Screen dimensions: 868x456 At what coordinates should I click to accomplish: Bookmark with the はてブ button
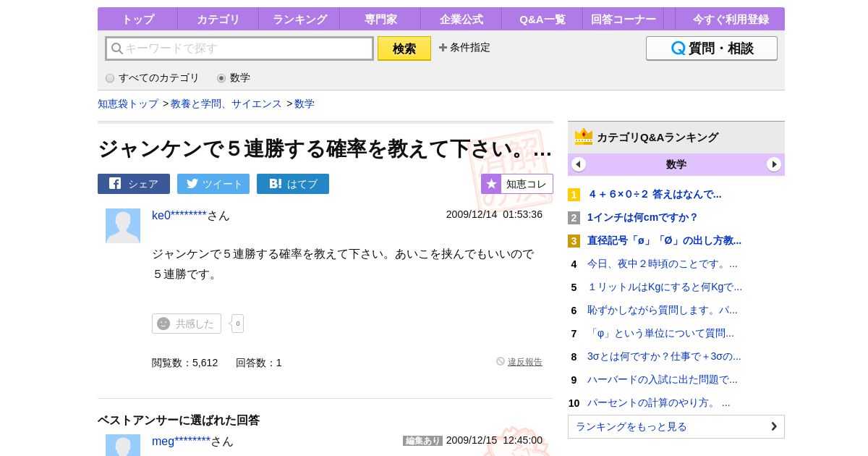coord(293,184)
